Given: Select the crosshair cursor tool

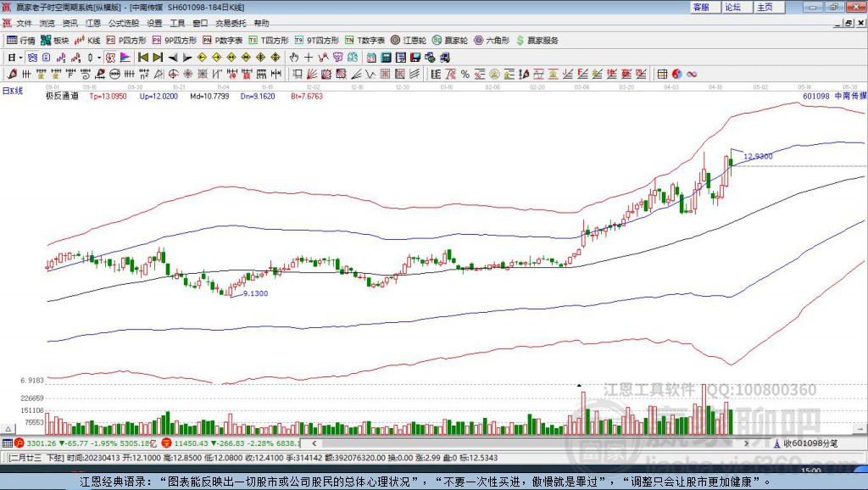Looking at the screenshot, I should pos(309,58).
